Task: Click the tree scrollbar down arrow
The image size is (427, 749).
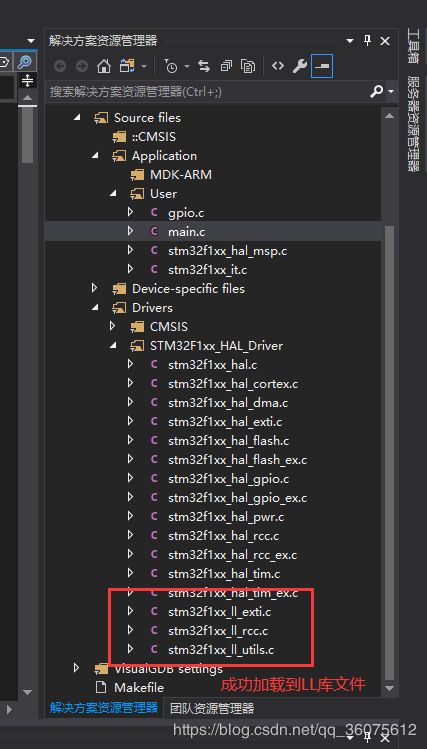Action: 389,688
